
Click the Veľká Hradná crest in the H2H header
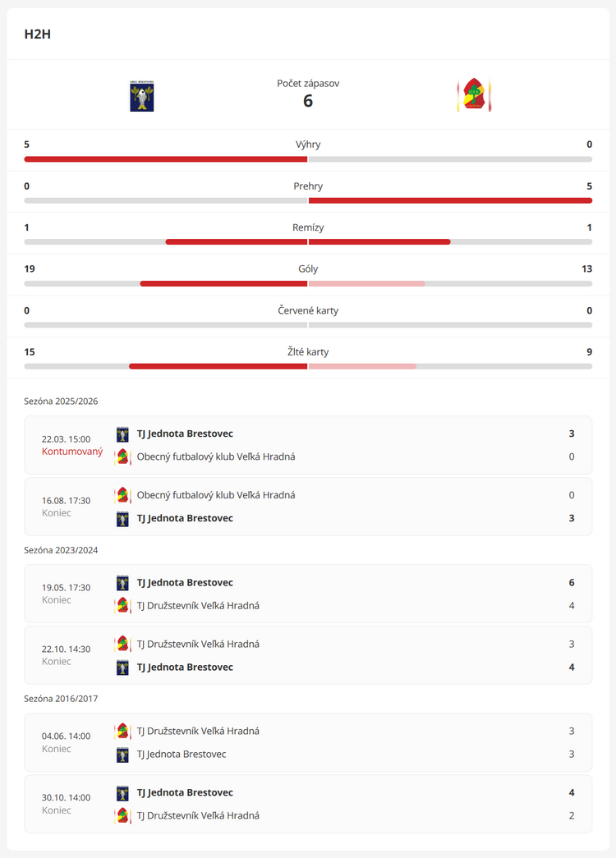(x=474, y=96)
